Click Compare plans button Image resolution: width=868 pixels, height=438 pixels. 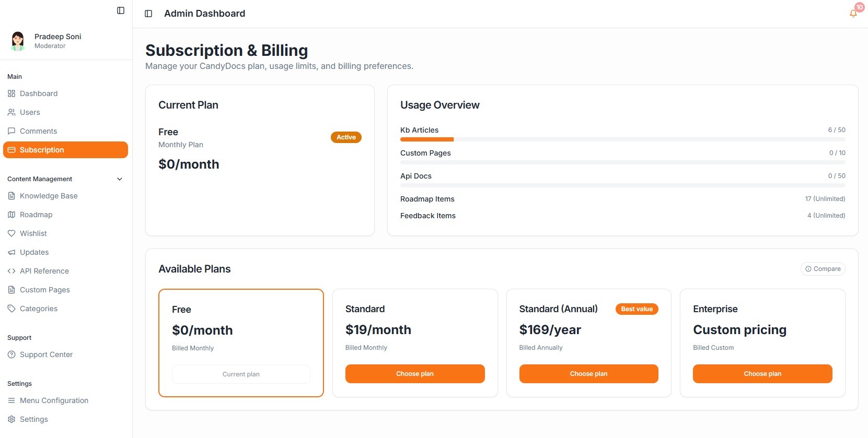click(x=823, y=269)
